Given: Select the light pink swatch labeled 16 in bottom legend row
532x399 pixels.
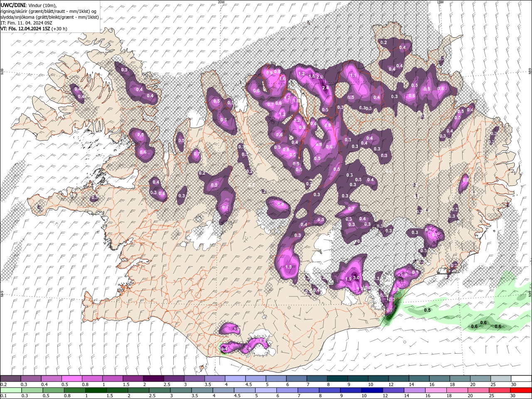Looking at the screenshot, I should pos(436,390).
